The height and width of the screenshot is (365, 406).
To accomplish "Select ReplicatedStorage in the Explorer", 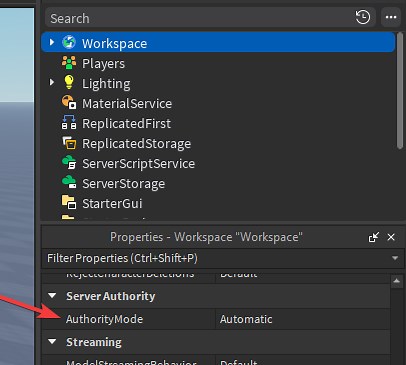I will pyautogui.click(x=136, y=143).
